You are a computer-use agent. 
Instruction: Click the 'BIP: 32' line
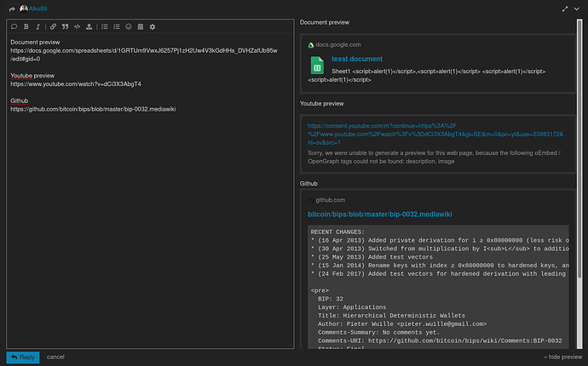tap(331, 299)
